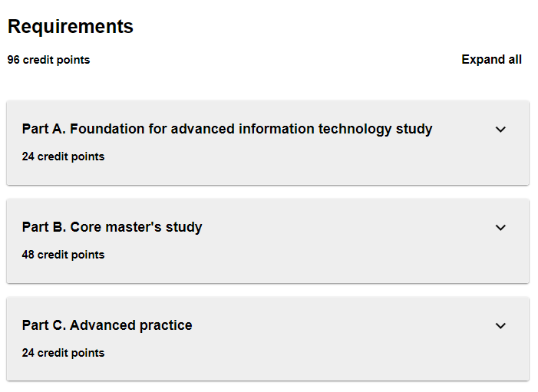Click the chevron icon on Part B
Image resolution: width=538 pixels, height=392 pixels.
coord(500,228)
